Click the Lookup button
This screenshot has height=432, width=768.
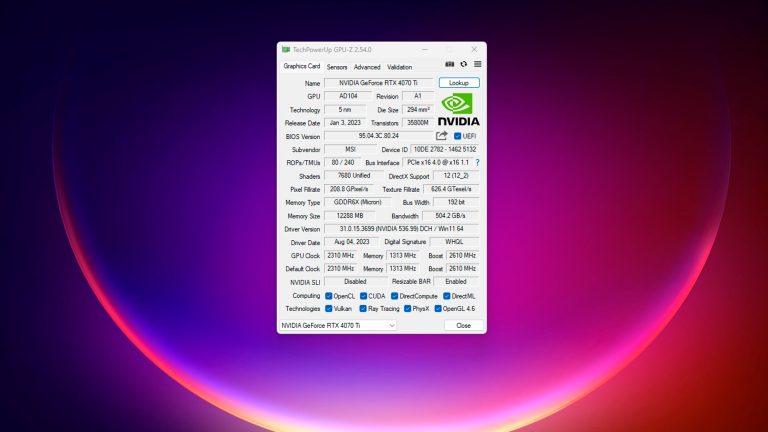[459, 83]
